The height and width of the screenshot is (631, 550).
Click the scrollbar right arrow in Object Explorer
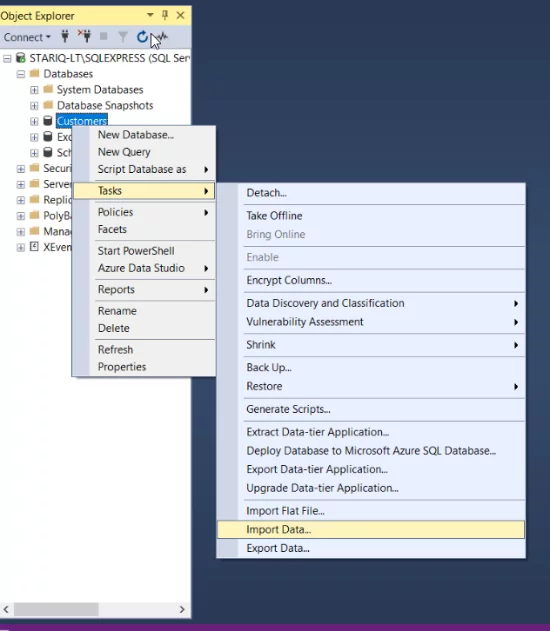point(182,609)
